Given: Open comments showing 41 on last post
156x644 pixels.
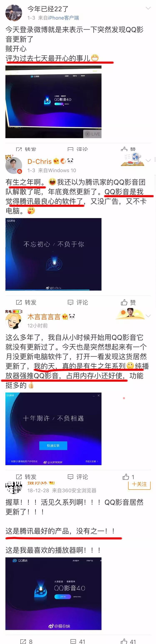Looking at the screenshot, I should 78,641.
